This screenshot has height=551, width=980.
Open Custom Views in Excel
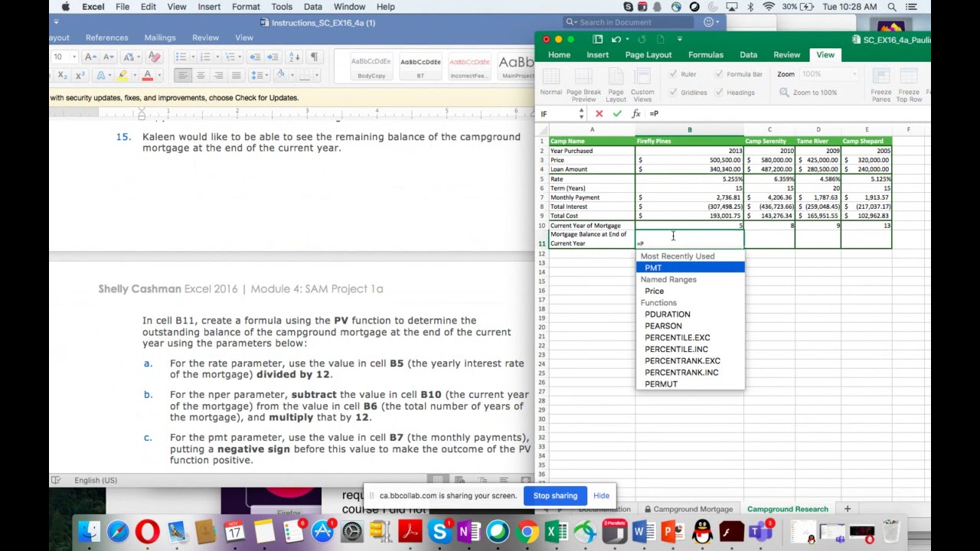(642, 84)
